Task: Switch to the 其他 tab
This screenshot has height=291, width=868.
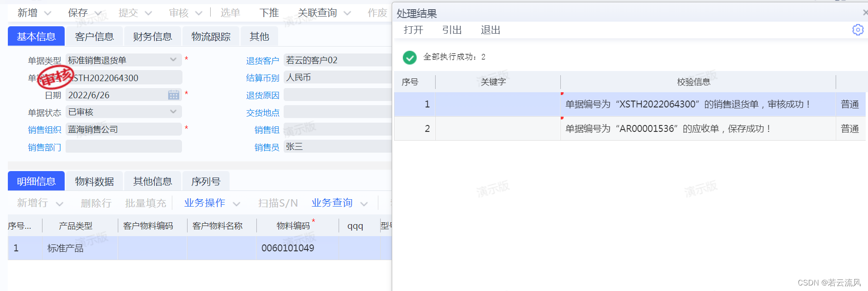Action: pyautogui.click(x=259, y=36)
